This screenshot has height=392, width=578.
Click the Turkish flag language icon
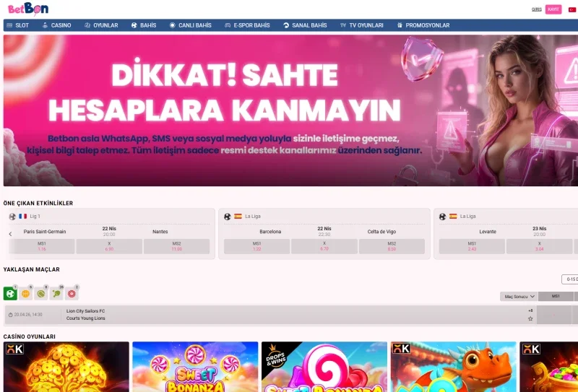pyautogui.click(x=572, y=9)
